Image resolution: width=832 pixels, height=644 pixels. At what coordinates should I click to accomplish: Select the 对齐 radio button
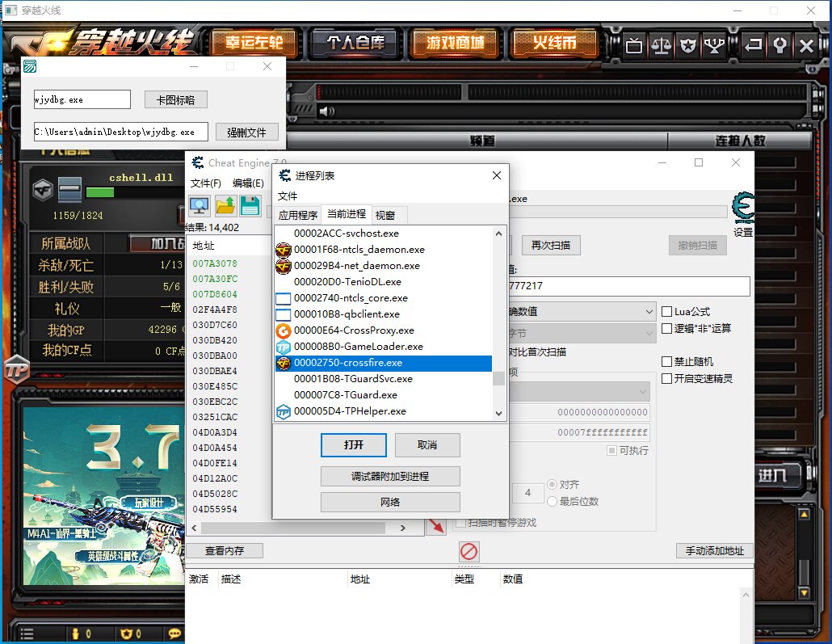click(x=552, y=484)
